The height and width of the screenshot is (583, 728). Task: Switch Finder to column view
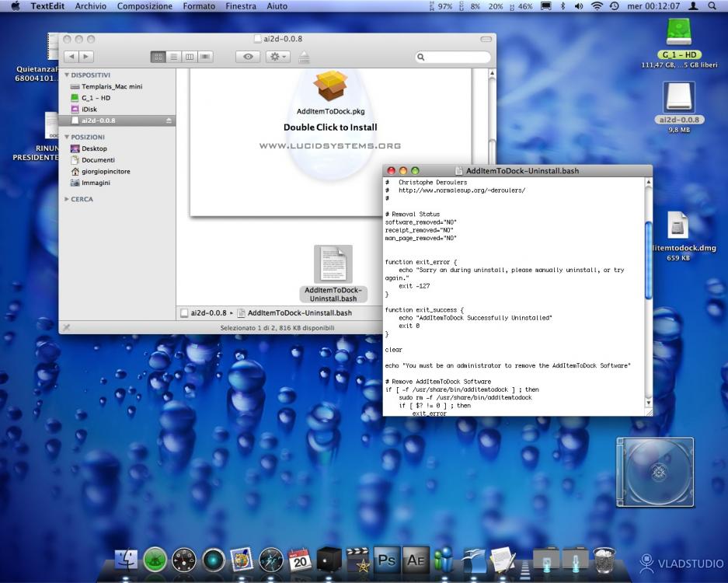coord(189,57)
